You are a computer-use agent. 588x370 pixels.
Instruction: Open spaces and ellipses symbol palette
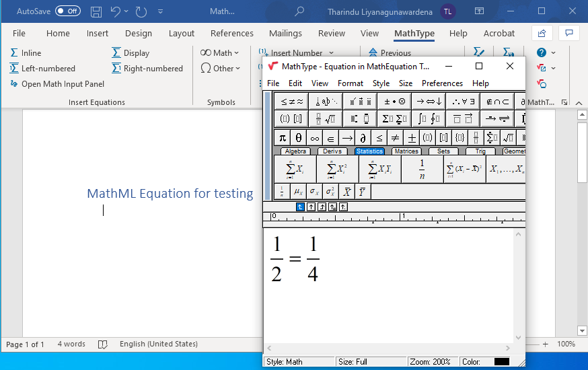click(326, 101)
